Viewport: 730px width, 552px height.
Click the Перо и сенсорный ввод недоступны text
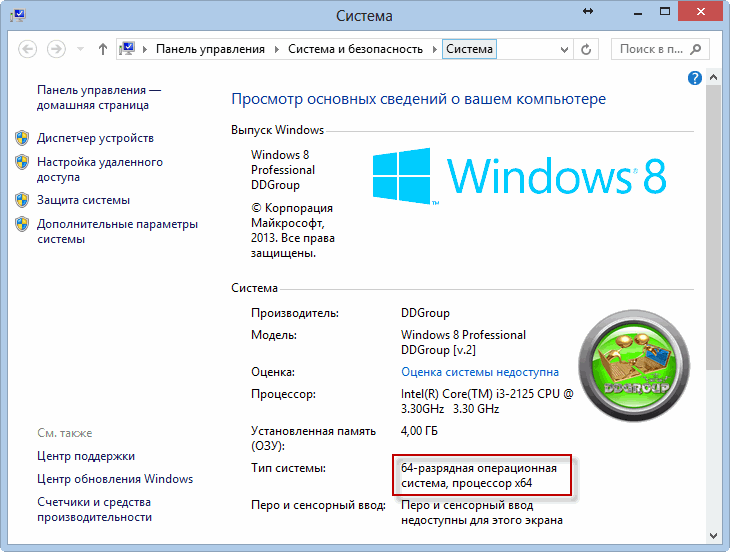(482, 512)
